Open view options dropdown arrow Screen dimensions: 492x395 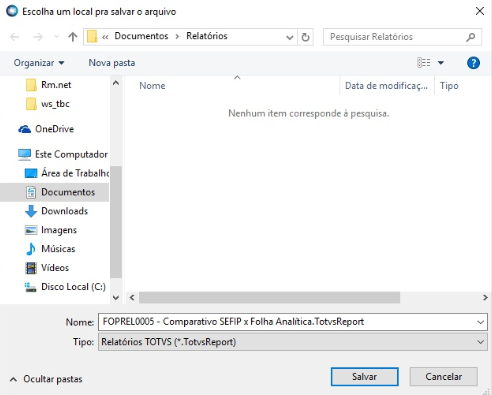(x=441, y=63)
